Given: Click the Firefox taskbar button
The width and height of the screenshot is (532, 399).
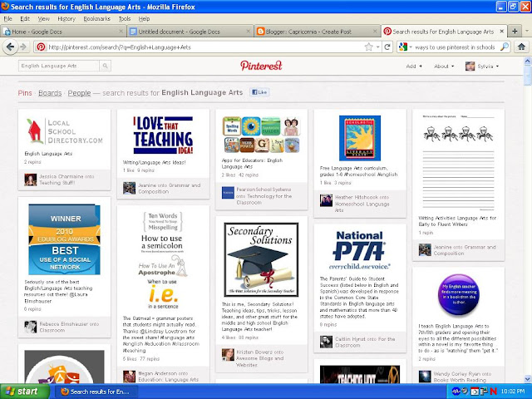Looking at the screenshot, I should [96, 392].
